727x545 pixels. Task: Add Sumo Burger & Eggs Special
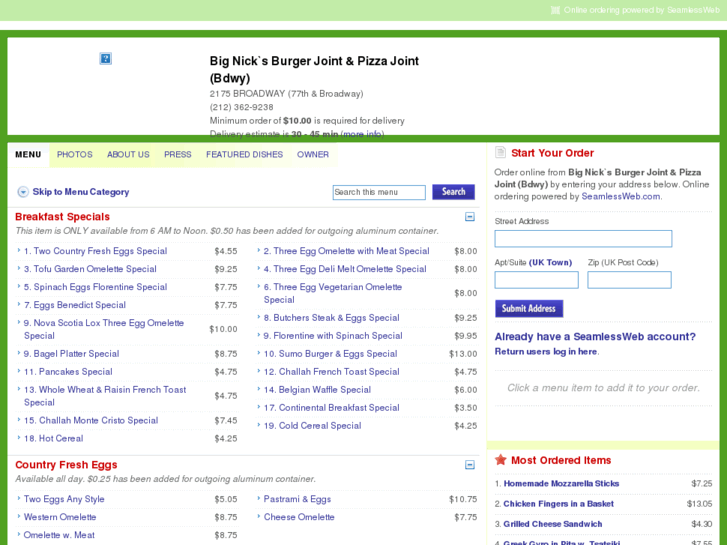331,354
